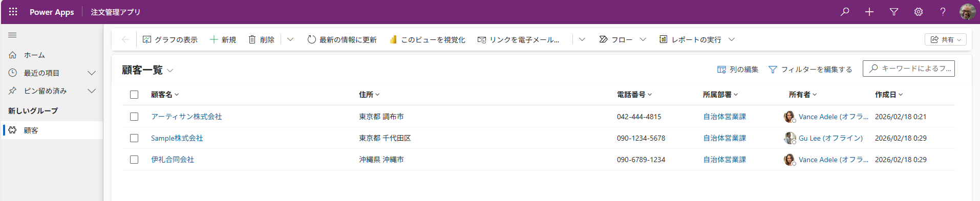Open the help question mark
980x201 pixels.
(943, 12)
